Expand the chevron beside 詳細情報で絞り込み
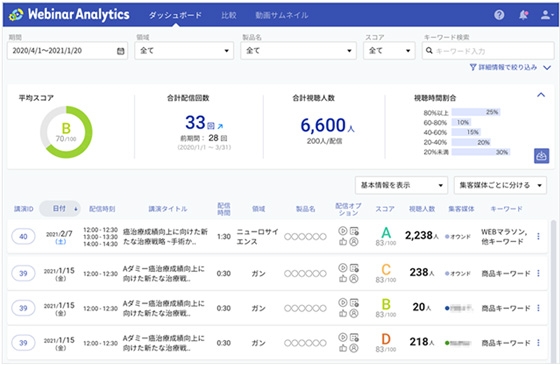The height and width of the screenshot is (365, 560). [x=547, y=68]
